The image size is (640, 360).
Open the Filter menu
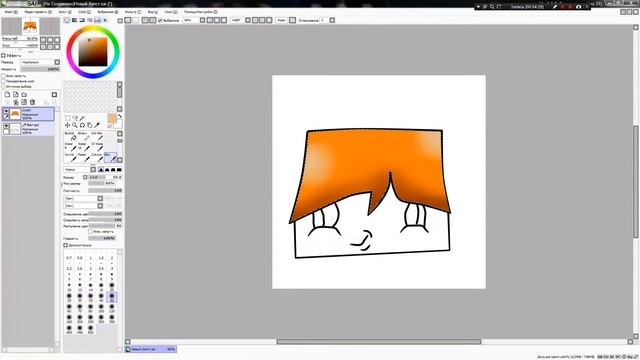[133, 12]
